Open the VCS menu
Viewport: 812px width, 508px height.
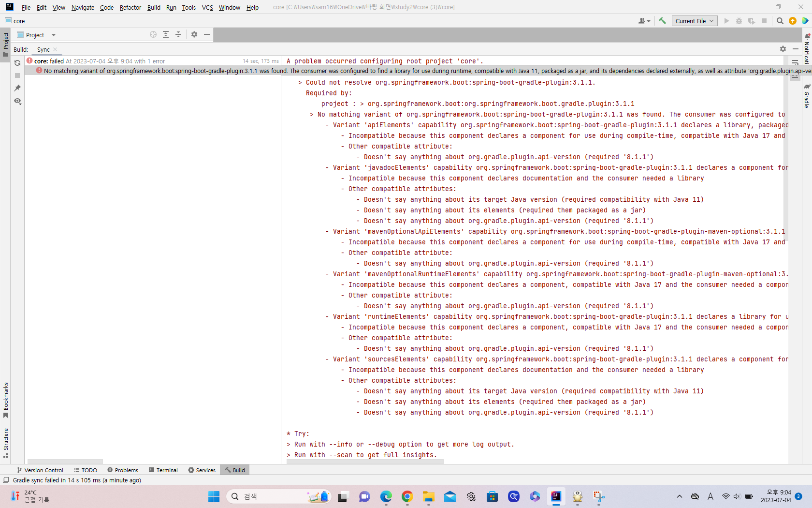coord(207,7)
